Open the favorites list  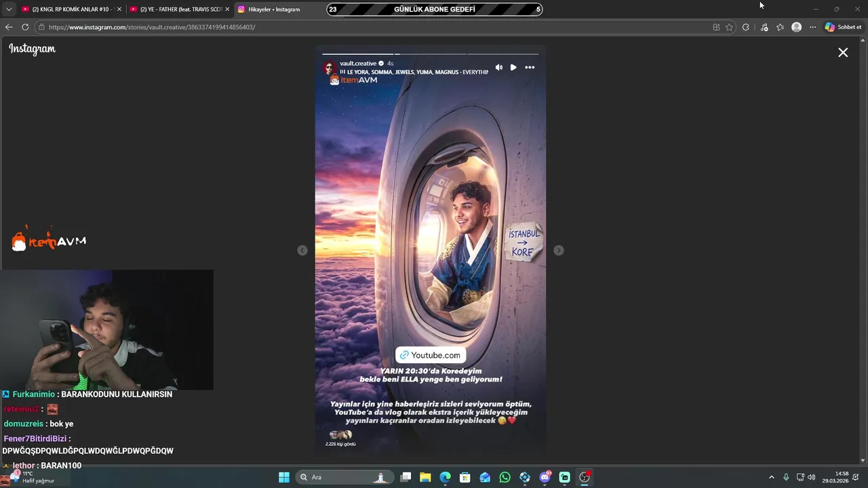click(x=781, y=27)
